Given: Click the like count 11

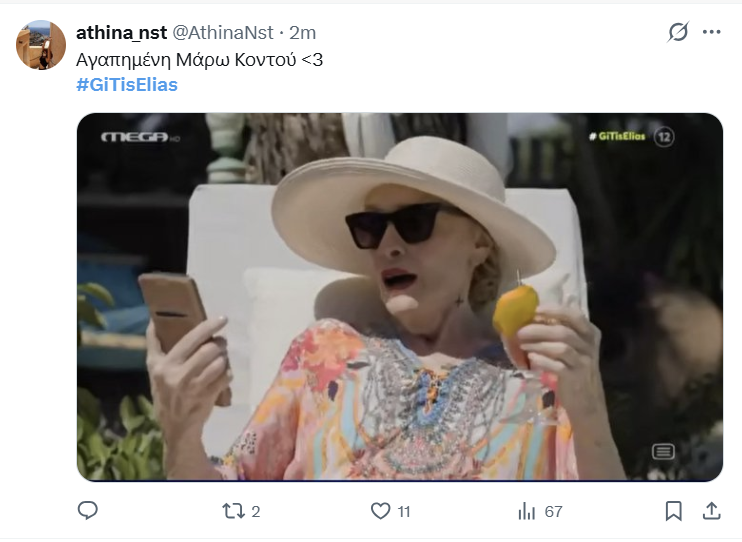Looking at the screenshot, I should click(404, 512).
